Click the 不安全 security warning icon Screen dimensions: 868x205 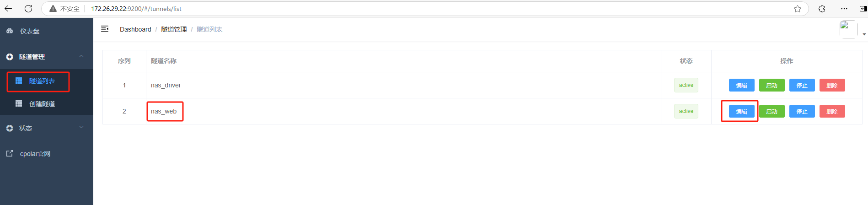[x=53, y=9]
